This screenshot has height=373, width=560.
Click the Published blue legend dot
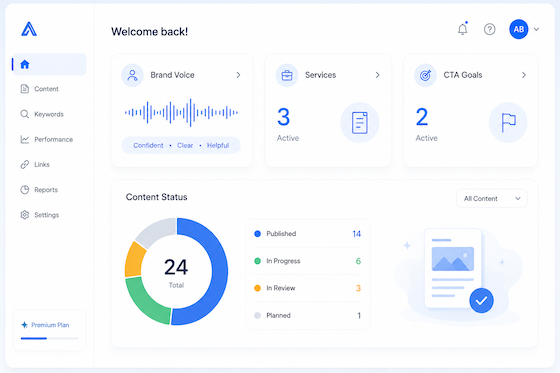click(x=257, y=234)
